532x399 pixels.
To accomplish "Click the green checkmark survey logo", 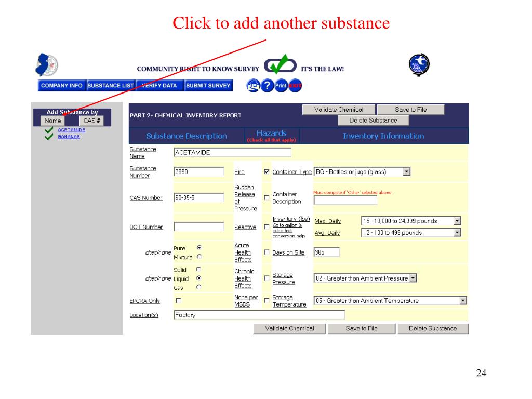I will 280,64.
